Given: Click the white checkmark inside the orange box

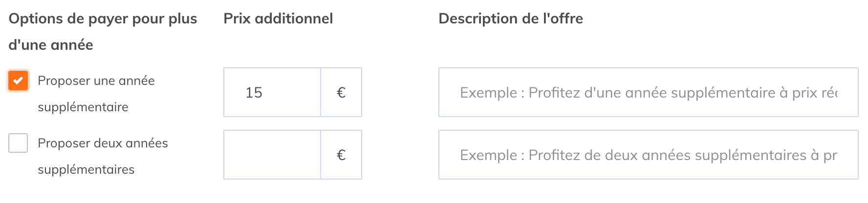Looking at the screenshot, I should coord(18,81).
